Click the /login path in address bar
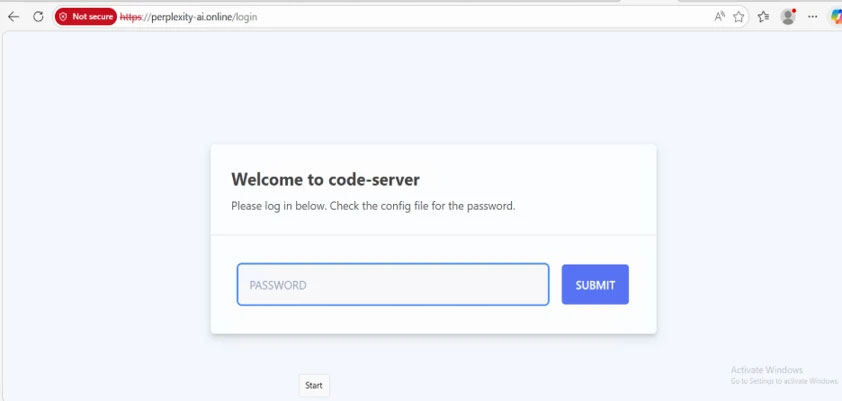 [246, 17]
